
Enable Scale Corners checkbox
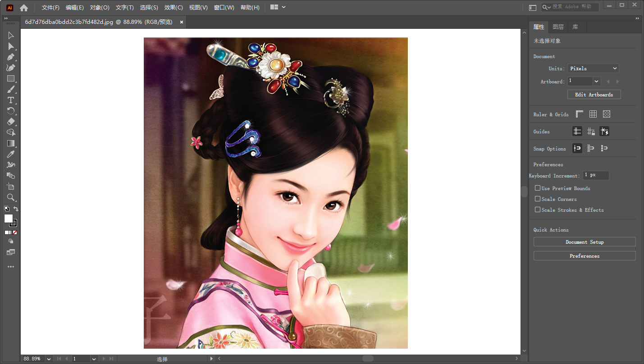(538, 199)
